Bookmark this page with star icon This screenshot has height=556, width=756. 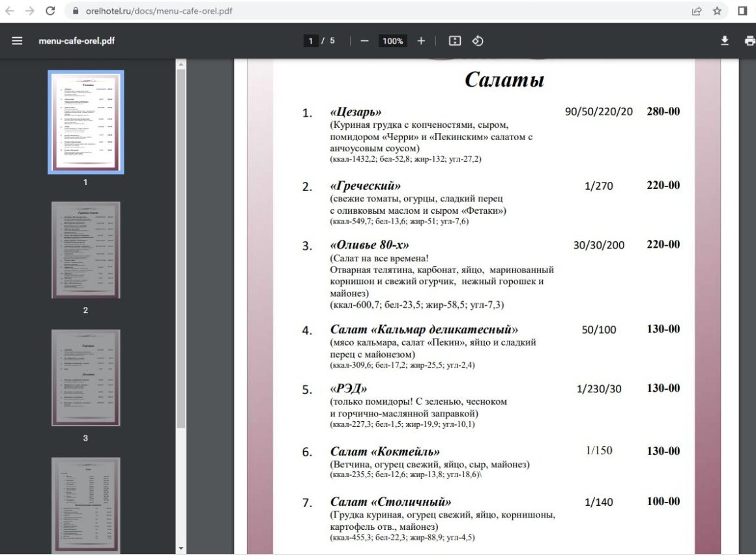717,11
